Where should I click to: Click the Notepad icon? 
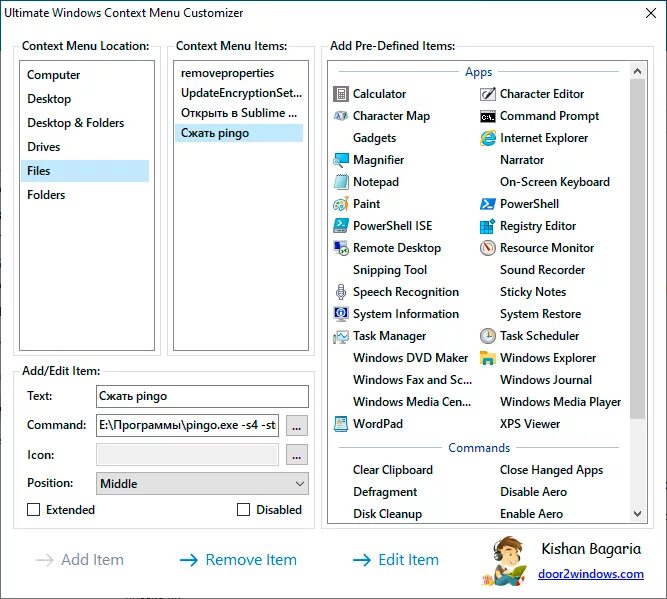point(341,182)
